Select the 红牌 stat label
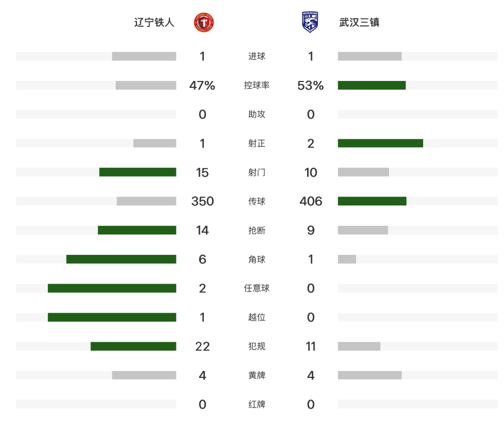This screenshot has width=504, height=432. 257,404
